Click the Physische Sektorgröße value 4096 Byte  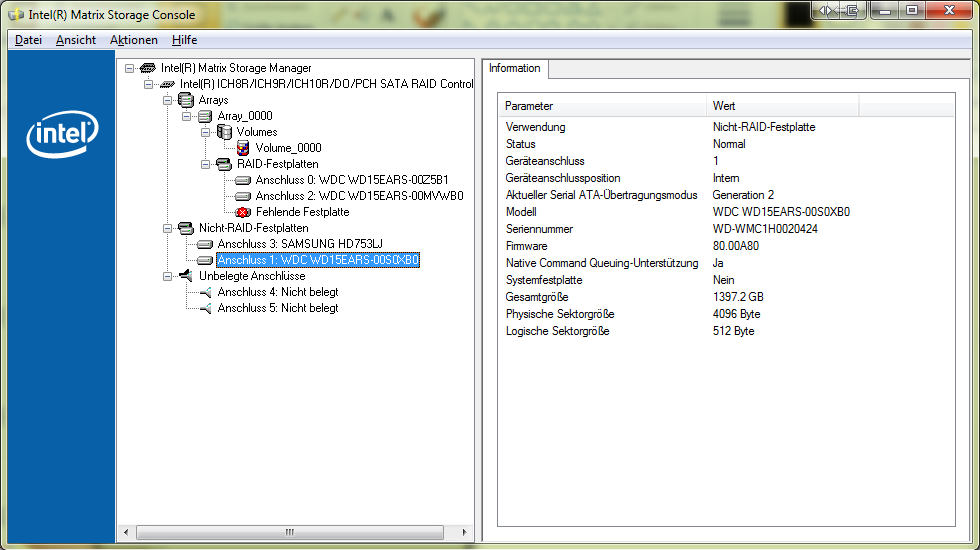(x=736, y=314)
